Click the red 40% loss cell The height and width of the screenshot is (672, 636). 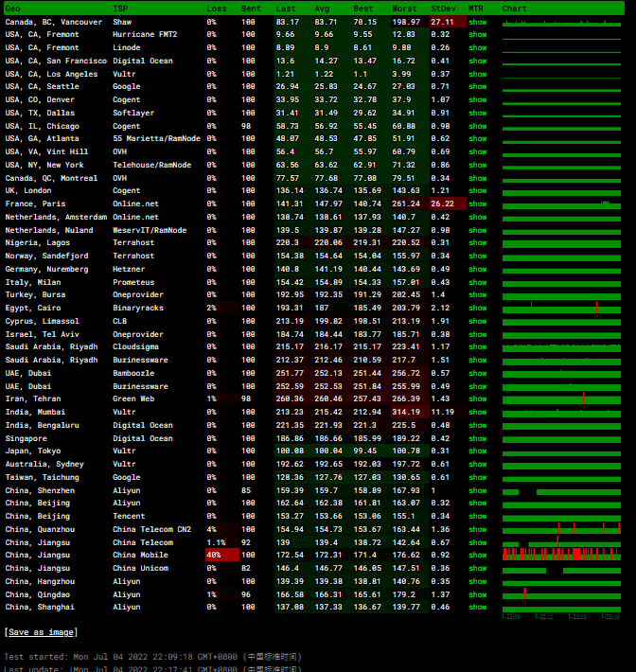tap(222, 555)
